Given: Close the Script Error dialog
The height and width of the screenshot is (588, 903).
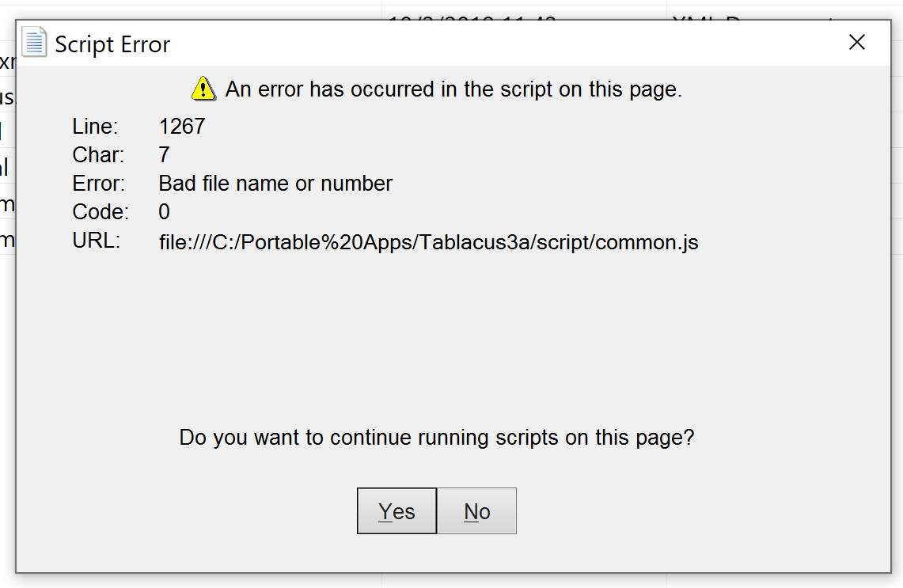Looking at the screenshot, I should 857,42.
